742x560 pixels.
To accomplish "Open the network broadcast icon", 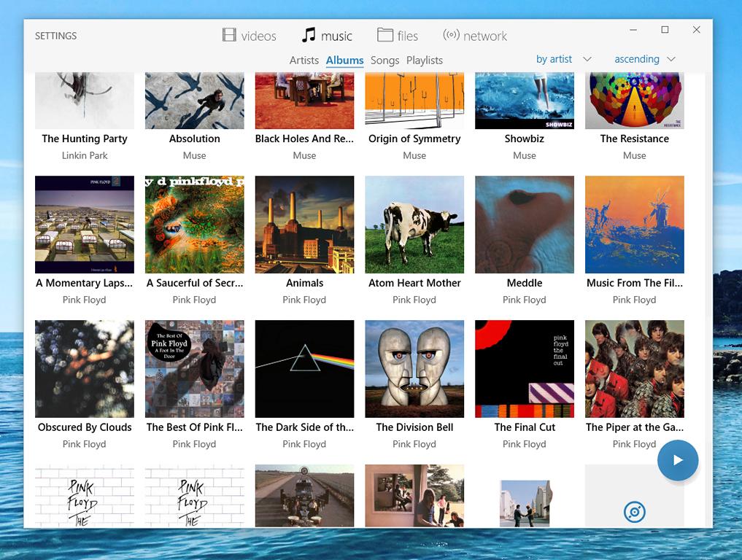I will (x=451, y=34).
